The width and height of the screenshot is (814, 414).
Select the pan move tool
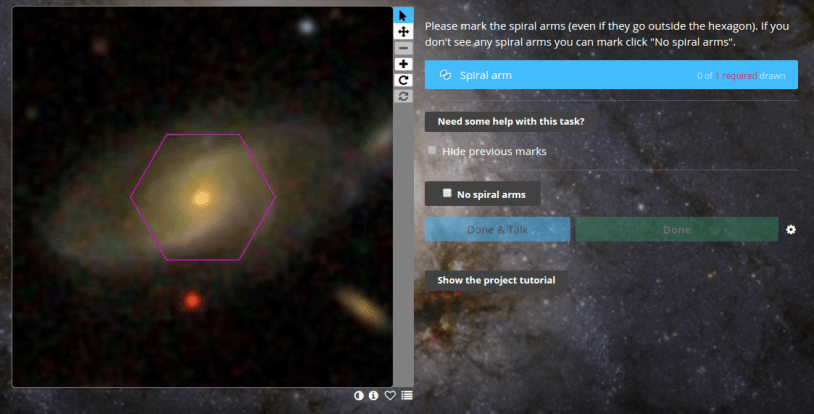tap(403, 31)
